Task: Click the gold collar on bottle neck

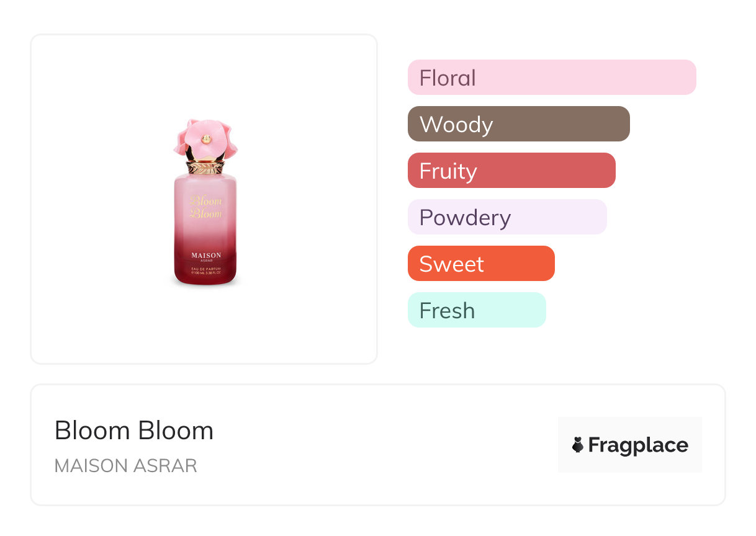Action: tap(205, 167)
